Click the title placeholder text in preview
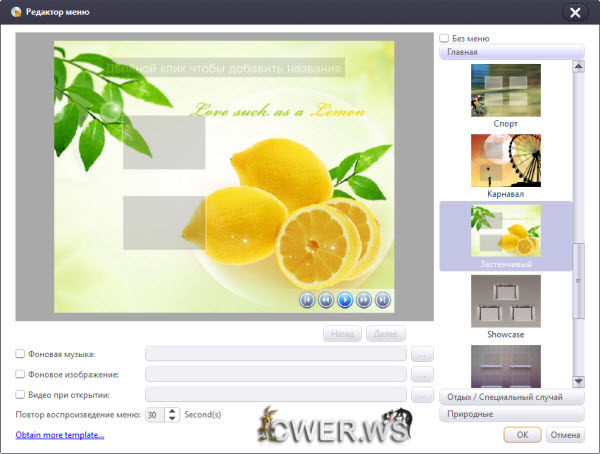Image resolution: width=600 pixels, height=454 pixels. (224, 69)
